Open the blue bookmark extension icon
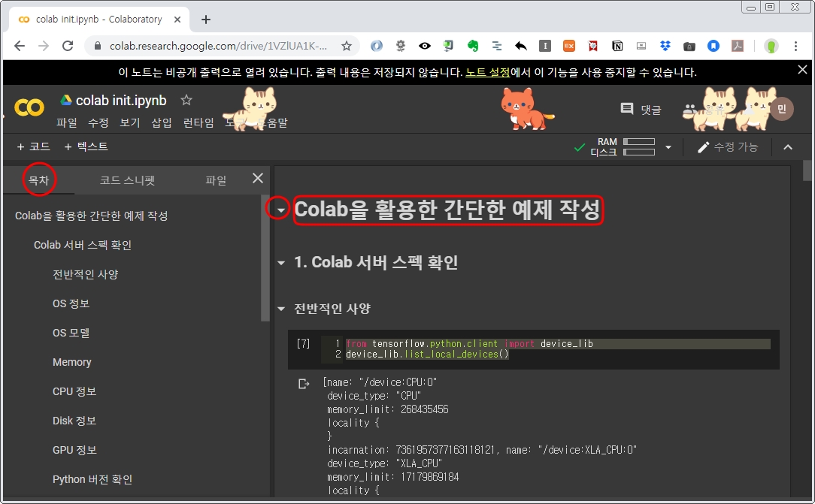The width and height of the screenshot is (815, 504). [713, 46]
